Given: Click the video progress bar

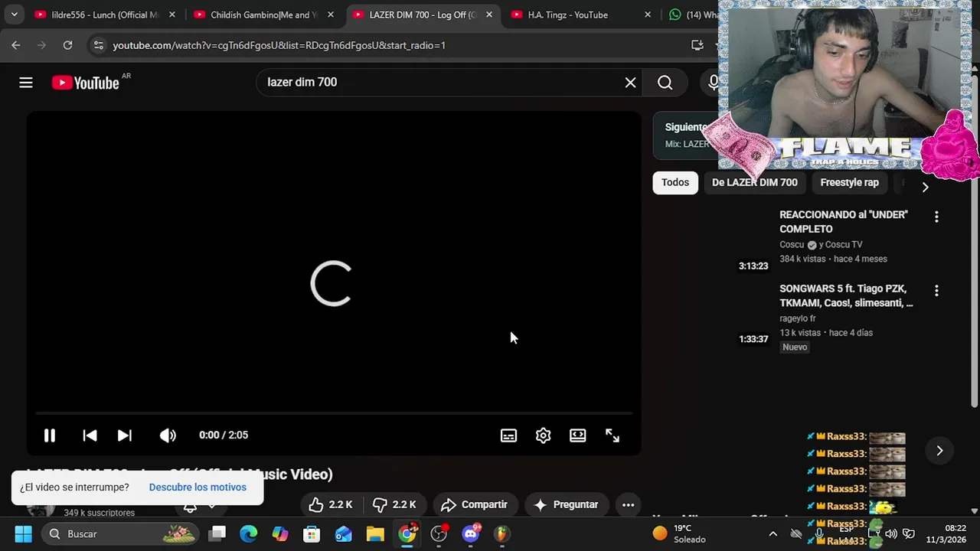Looking at the screenshot, I should (x=334, y=413).
